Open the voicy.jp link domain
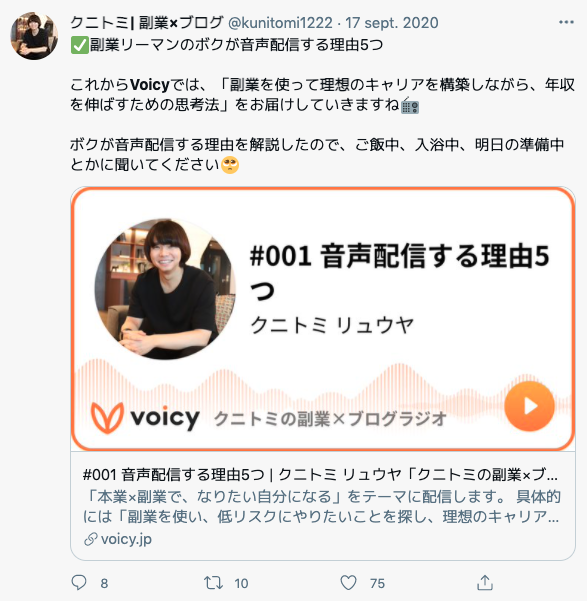This screenshot has width=587, height=601. click(x=126, y=539)
